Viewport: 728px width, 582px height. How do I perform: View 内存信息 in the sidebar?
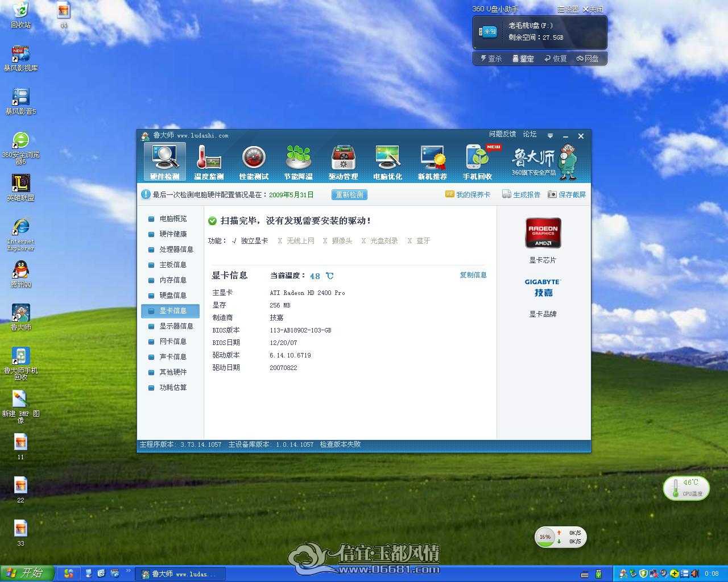[x=173, y=280]
